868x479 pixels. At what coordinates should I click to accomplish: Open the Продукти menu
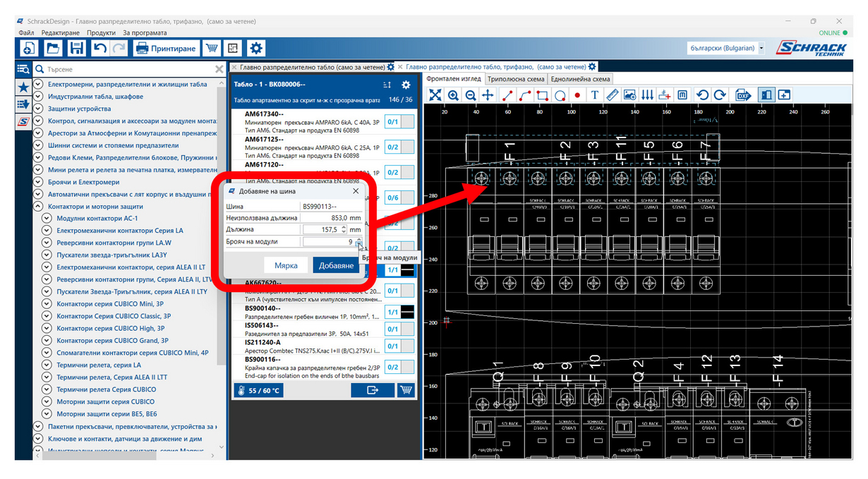point(101,32)
